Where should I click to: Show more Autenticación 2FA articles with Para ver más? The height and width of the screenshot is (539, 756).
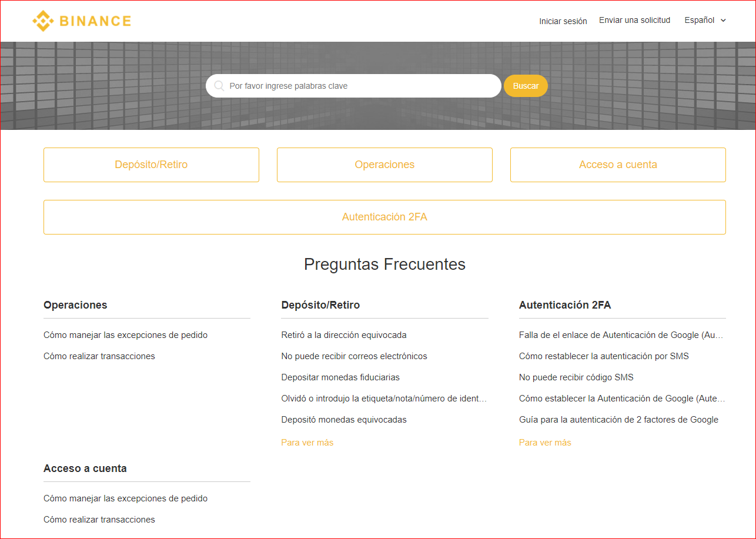point(545,442)
